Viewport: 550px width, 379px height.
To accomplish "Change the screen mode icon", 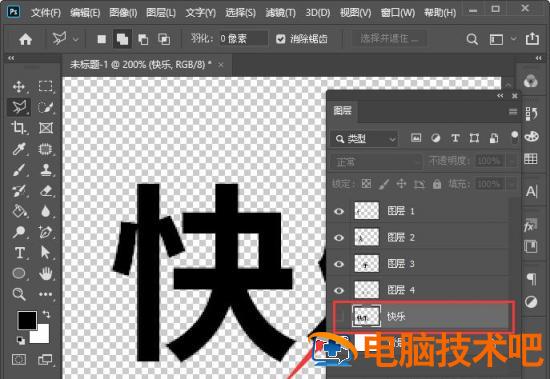I will [x=45, y=360].
